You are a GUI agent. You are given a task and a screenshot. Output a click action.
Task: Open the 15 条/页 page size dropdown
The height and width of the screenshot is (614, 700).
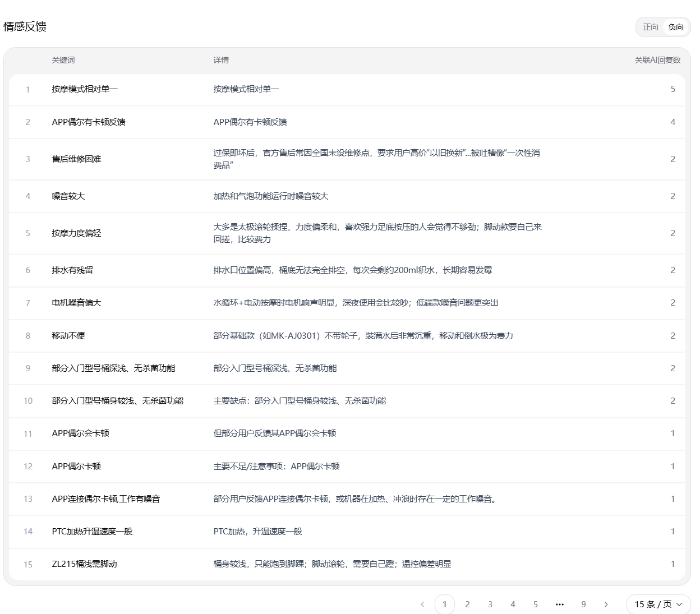tap(658, 604)
